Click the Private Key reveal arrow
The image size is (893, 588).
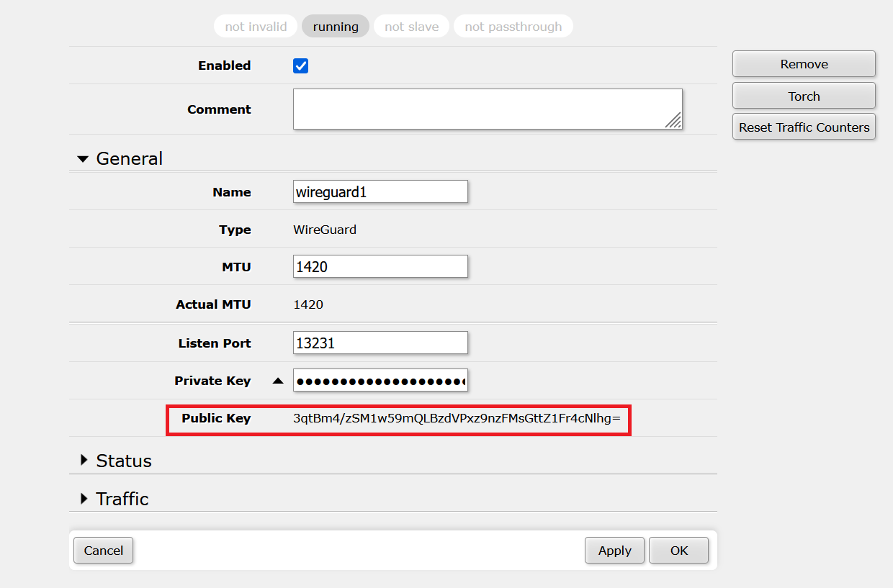(278, 381)
